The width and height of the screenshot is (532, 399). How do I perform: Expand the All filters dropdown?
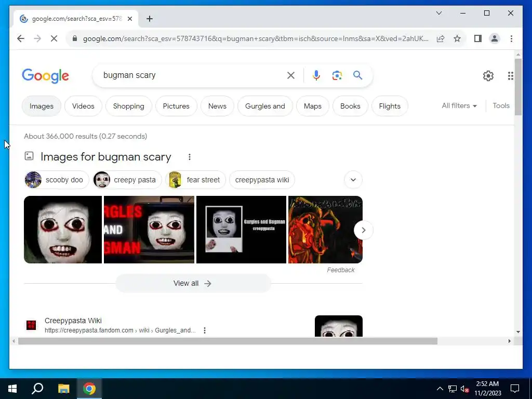(x=459, y=106)
